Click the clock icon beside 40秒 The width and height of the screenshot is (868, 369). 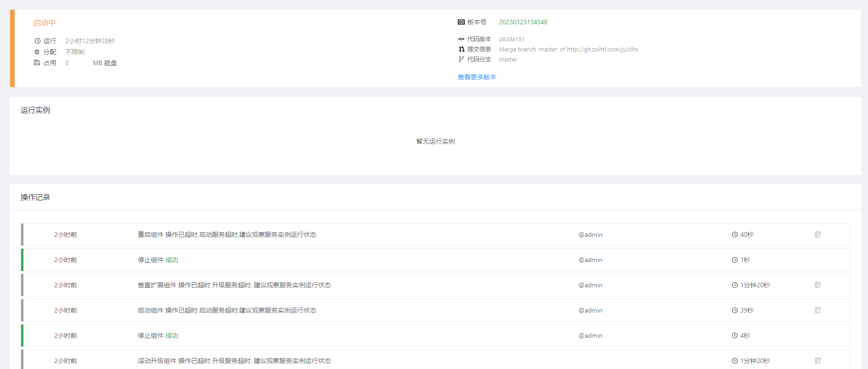(734, 235)
